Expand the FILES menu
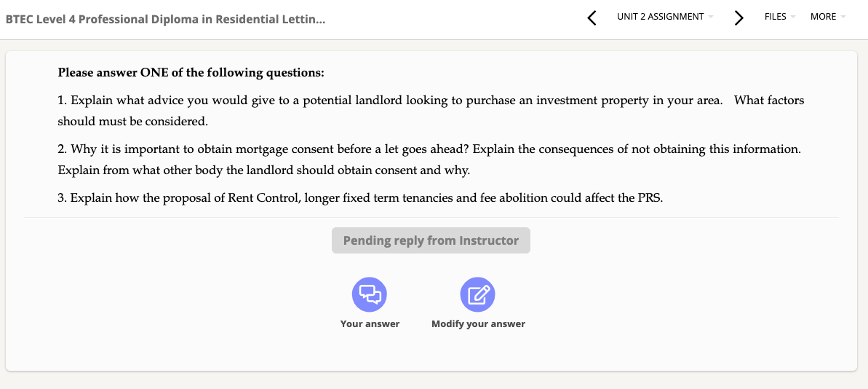The image size is (868, 389). pos(779,17)
